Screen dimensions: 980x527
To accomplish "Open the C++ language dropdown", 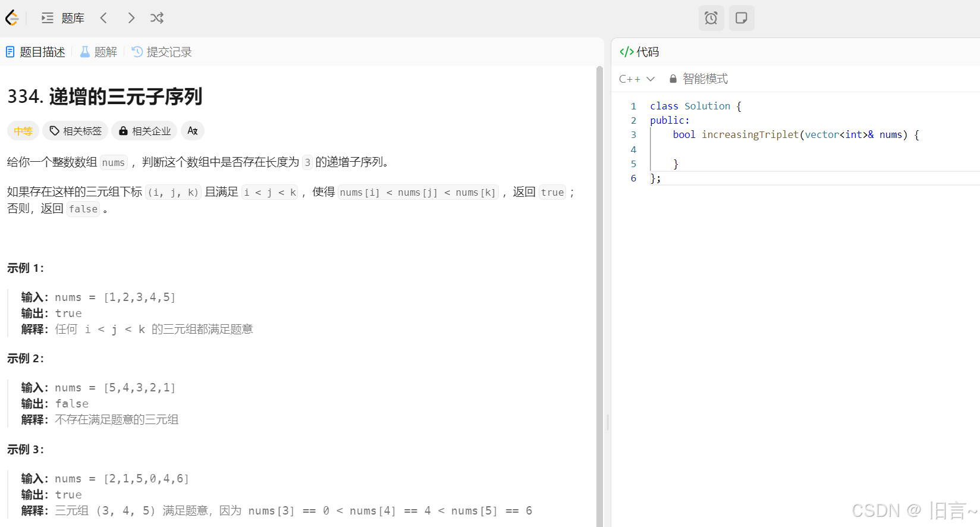I will tap(636, 79).
